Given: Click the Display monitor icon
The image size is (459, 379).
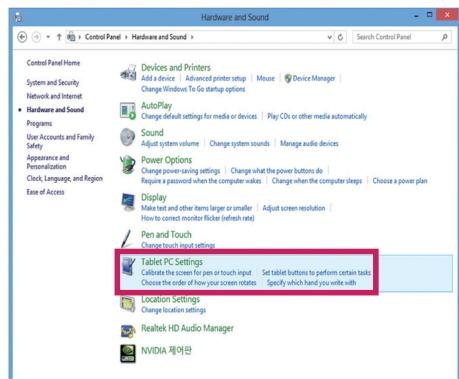Looking at the screenshot, I should 128,202.
